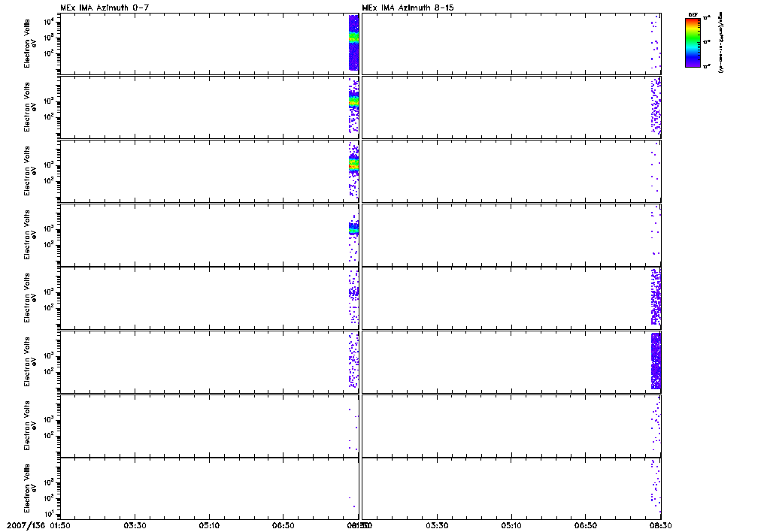Click '03:30' tick under the Azimuth 8-15 column
The height and width of the screenshot is (532, 770).
(437, 526)
